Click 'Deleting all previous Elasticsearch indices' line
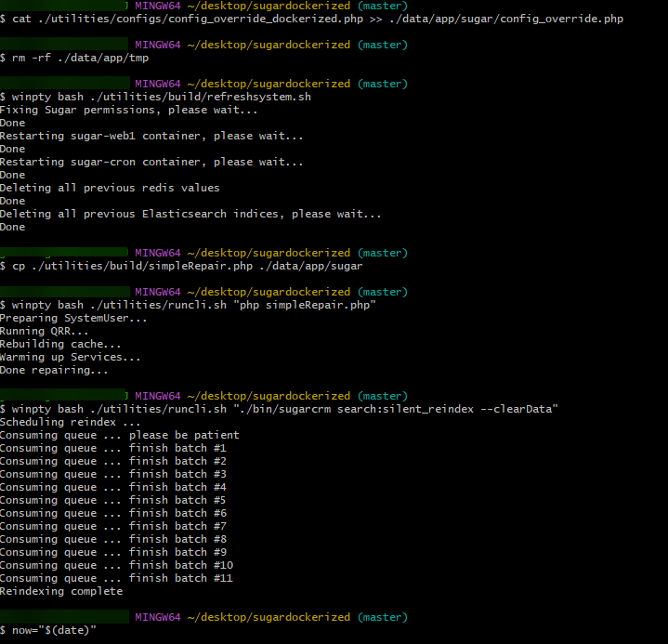Image resolution: width=668 pixels, height=644 pixels. (x=190, y=214)
